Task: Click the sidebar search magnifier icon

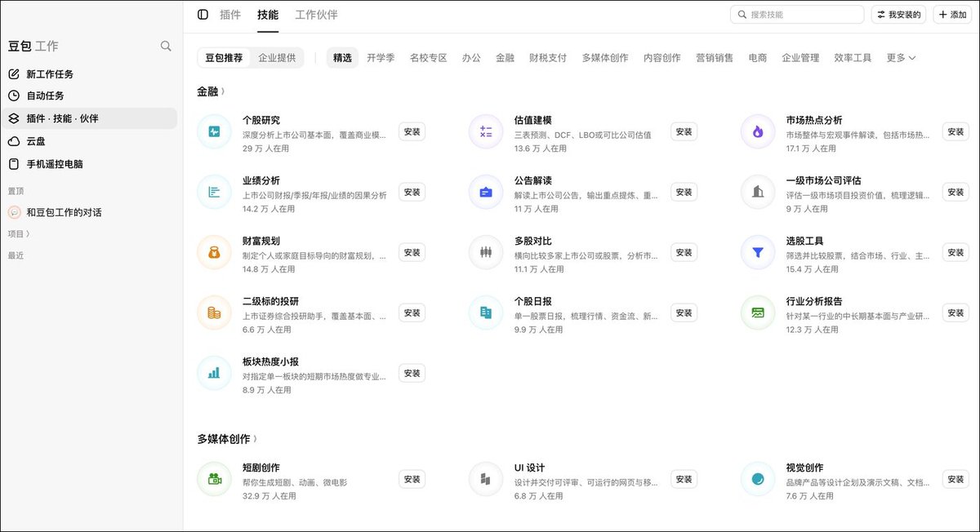Action: (x=166, y=47)
